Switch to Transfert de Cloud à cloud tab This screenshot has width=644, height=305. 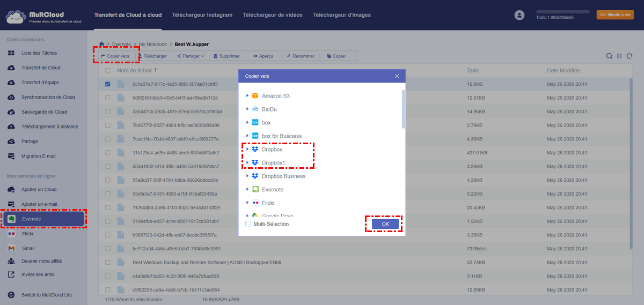(x=128, y=15)
